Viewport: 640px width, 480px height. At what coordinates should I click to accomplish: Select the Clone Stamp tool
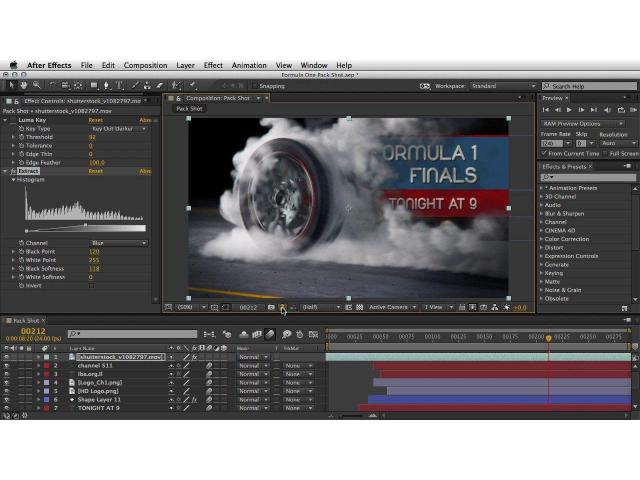point(147,85)
